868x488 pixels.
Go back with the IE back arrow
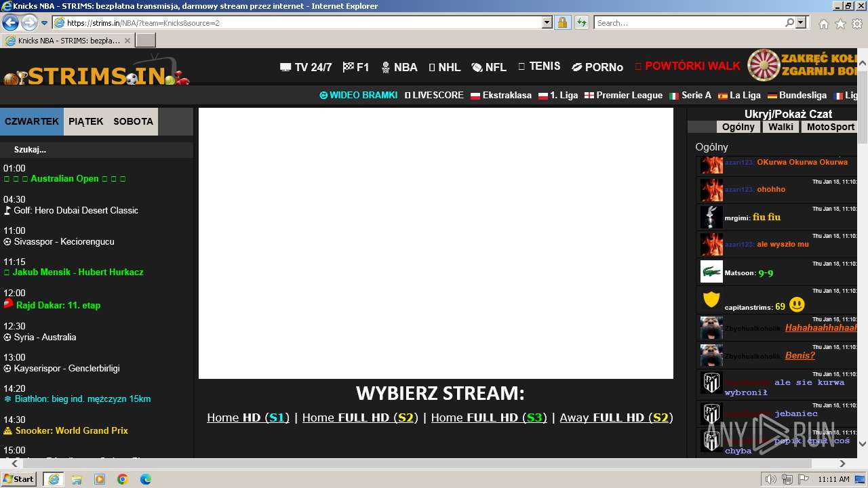(x=10, y=22)
